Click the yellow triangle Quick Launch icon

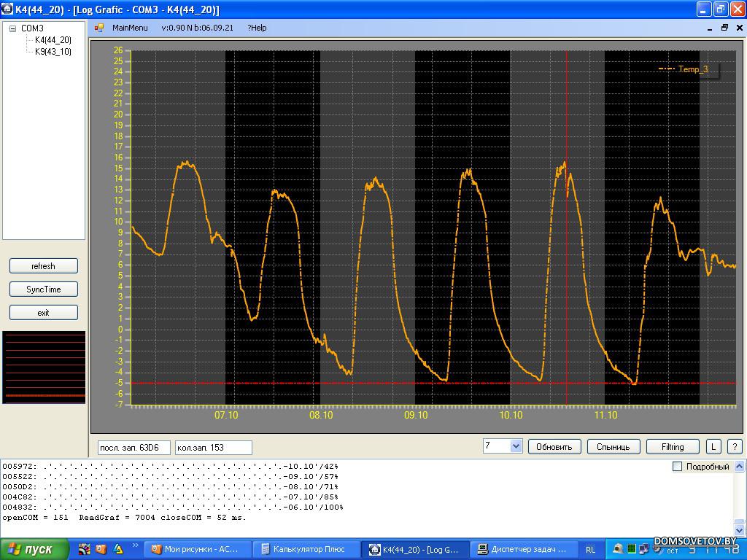(x=117, y=550)
